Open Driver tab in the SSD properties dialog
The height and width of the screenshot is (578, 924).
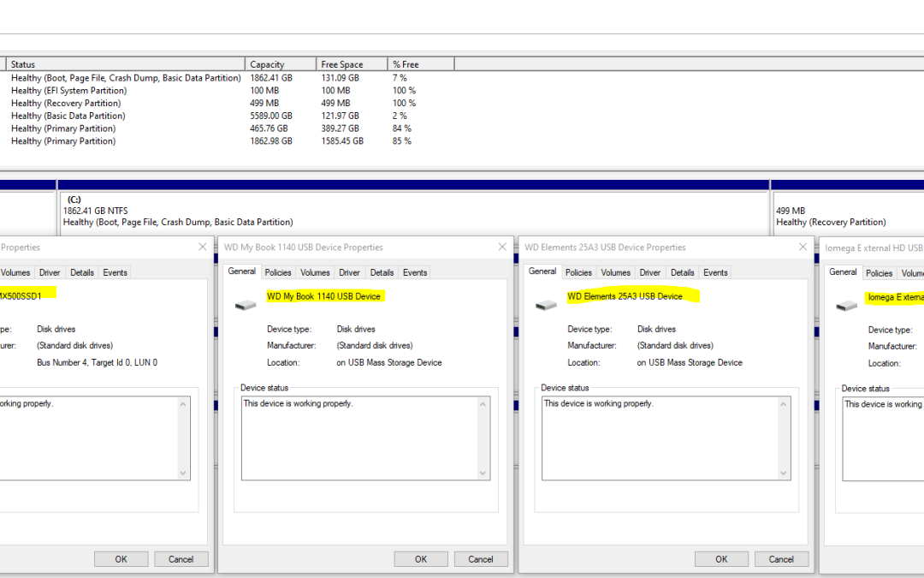coord(50,272)
